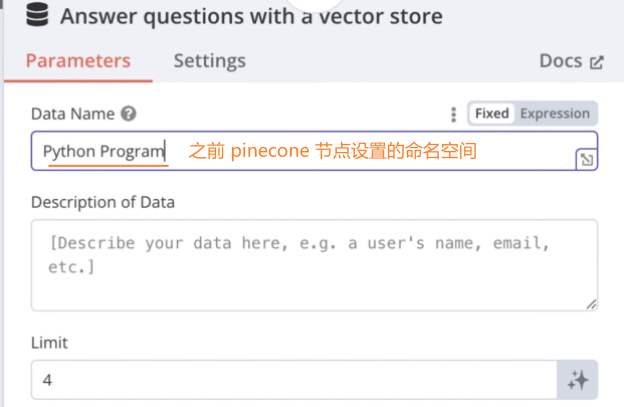Viewport: 624px width, 407px height.
Task: Open the three-dot options menu for Data Name
Action: (x=453, y=114)
